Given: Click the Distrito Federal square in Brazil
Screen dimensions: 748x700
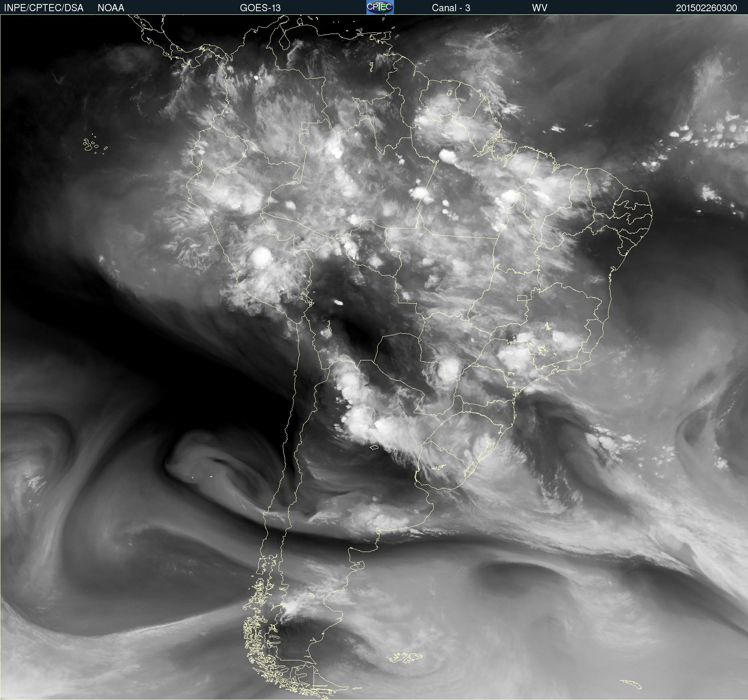Looking at the screenshot, I should pos(522,298).
